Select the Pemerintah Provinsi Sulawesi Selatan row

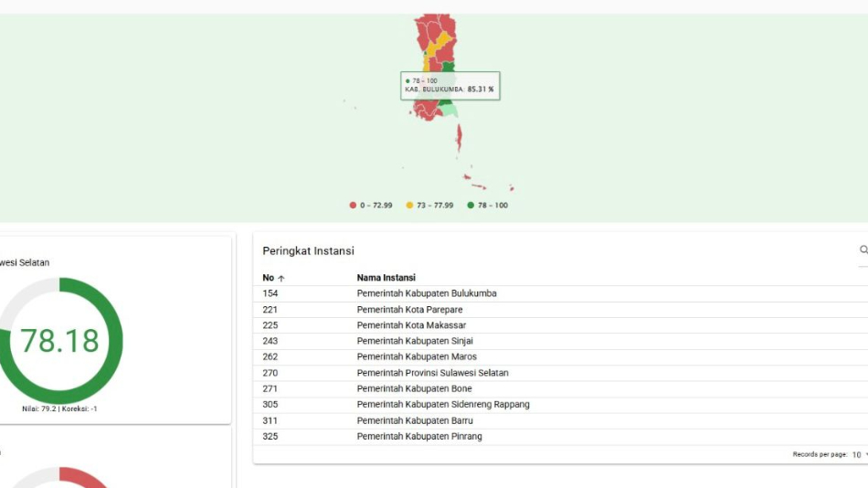[432, 373]
